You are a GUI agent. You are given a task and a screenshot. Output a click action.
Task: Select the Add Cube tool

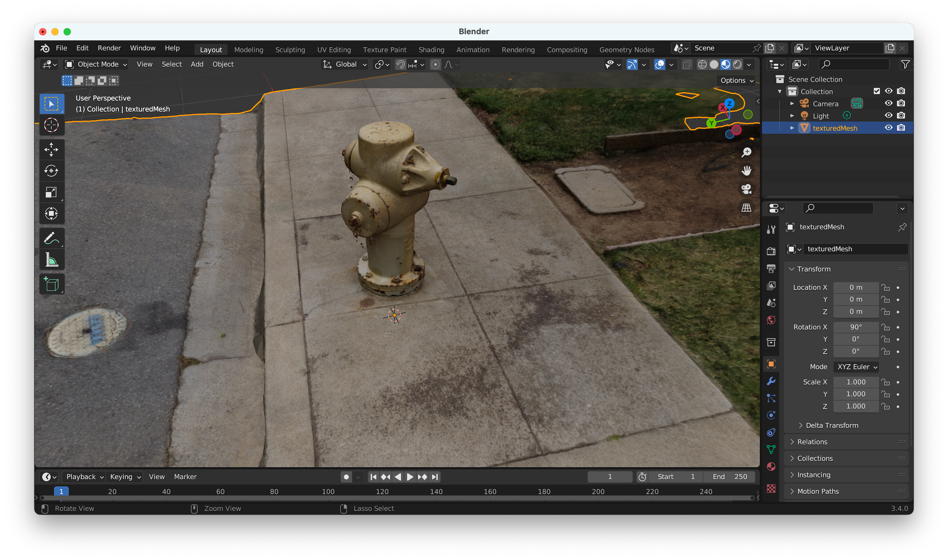pyautogui.click(x=51, y=284)
